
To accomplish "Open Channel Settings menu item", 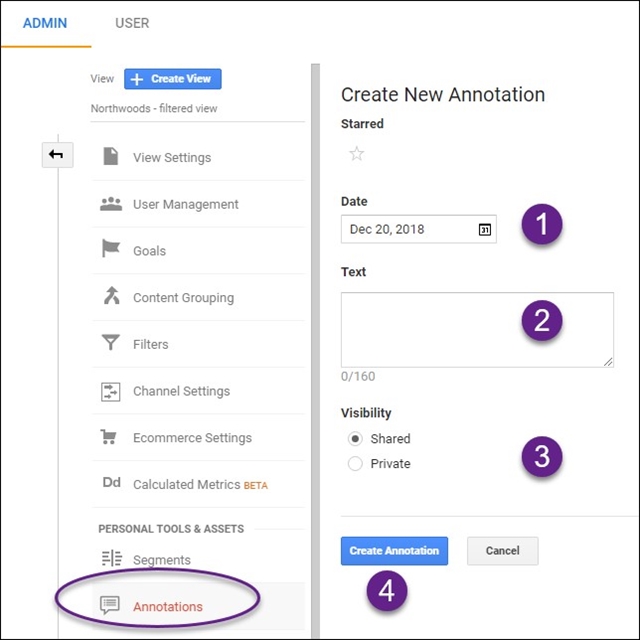I will point(199,391).
